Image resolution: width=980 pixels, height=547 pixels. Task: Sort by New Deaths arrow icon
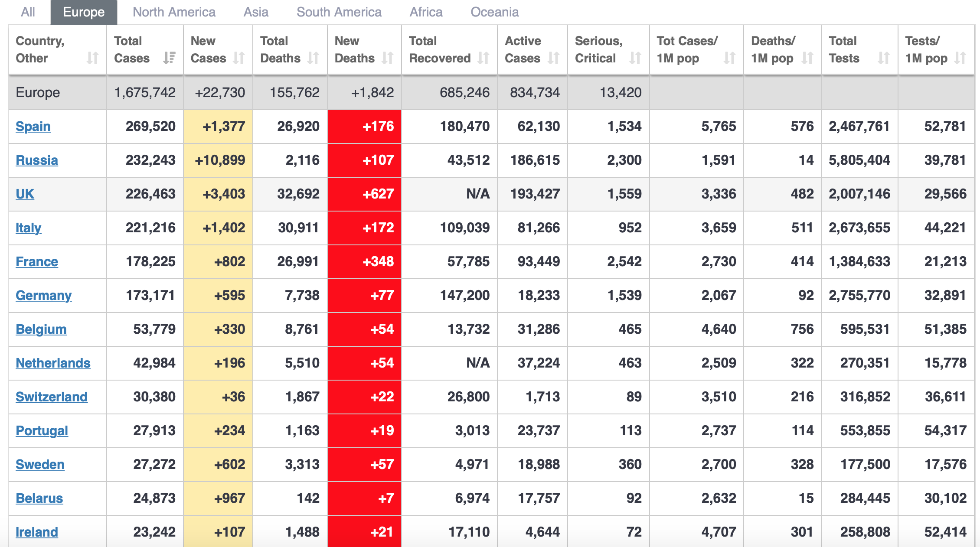pos(387,58)
